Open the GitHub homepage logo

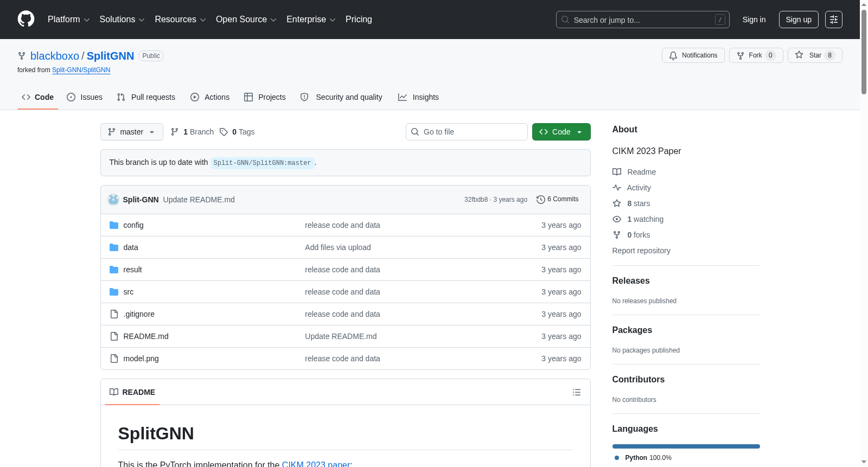[x=26, y=20]
